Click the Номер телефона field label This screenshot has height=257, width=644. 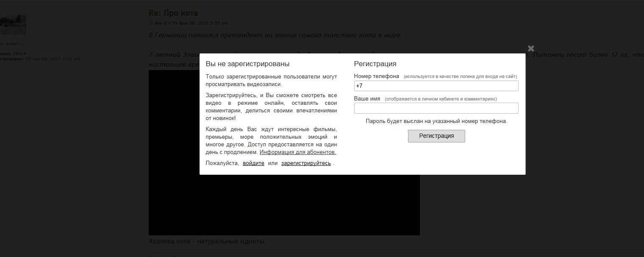coord(376,76)
